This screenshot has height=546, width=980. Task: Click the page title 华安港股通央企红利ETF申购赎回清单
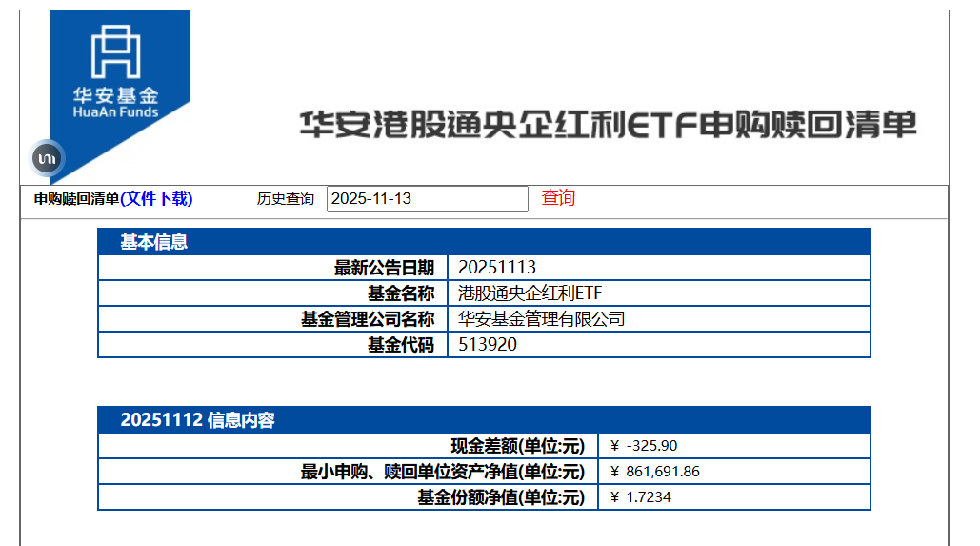point(609,125)
